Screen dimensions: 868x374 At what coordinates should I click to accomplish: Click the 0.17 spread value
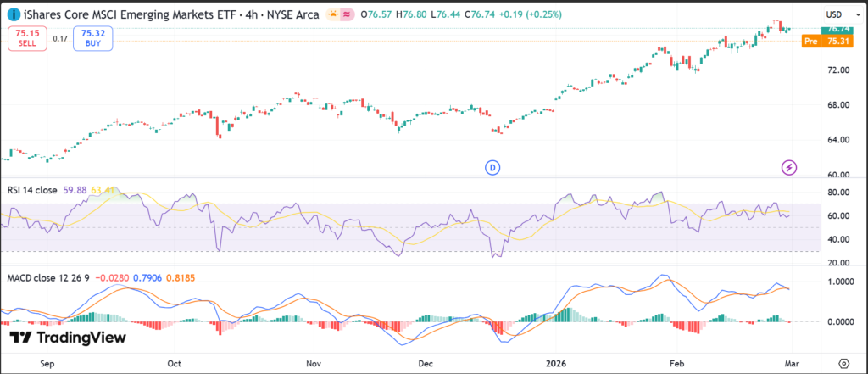tap(60, 38)
